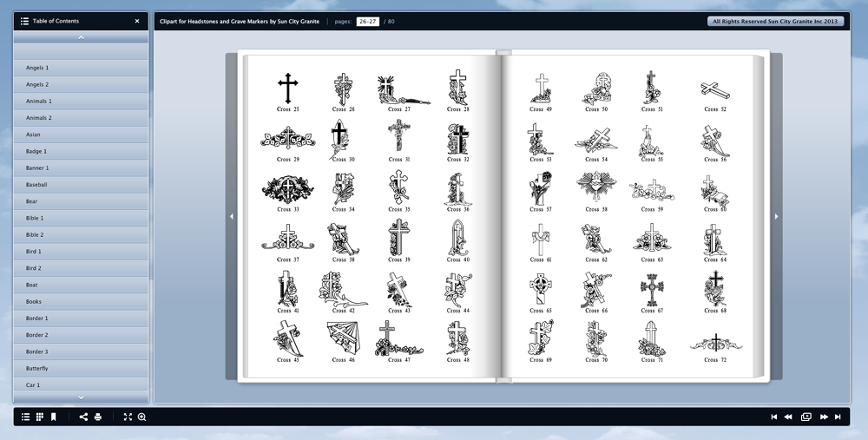
Task: Open Animals 1 chapter link
Action: coord(39,102)
